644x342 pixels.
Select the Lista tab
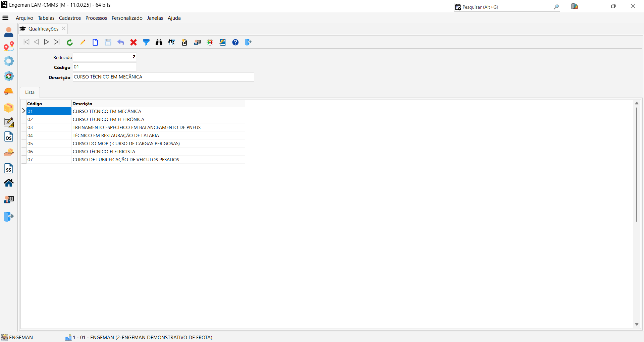click(x=30, y=92)
